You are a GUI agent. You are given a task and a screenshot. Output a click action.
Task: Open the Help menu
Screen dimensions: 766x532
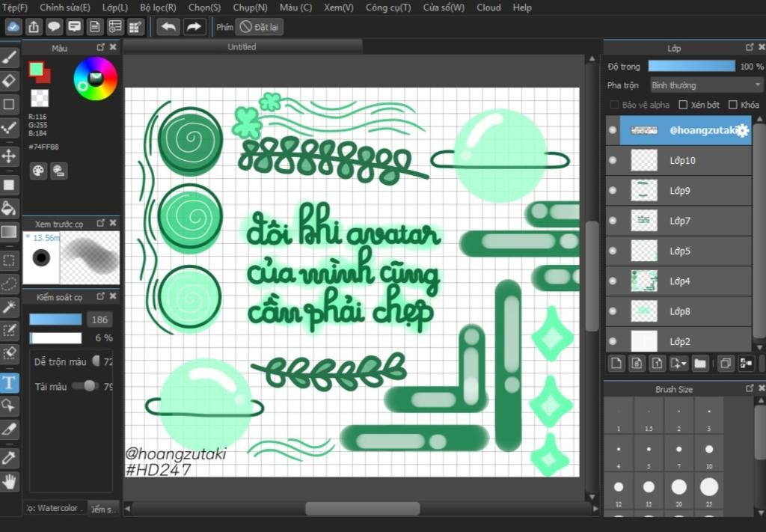tap(522, 7)
